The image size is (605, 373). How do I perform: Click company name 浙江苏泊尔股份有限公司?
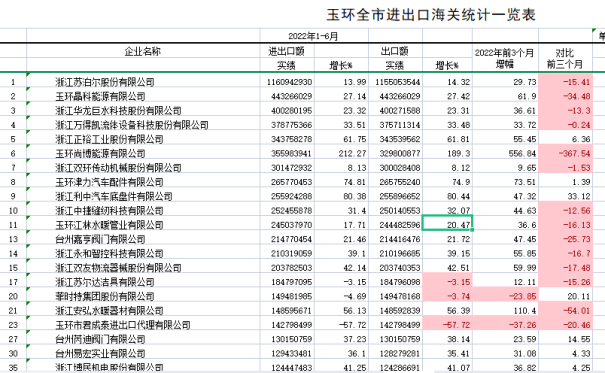(105, 82)
